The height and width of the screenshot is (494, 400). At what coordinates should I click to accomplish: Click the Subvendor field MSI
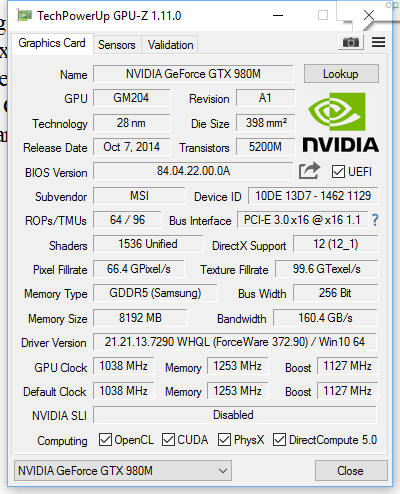(x=139, y=196)
